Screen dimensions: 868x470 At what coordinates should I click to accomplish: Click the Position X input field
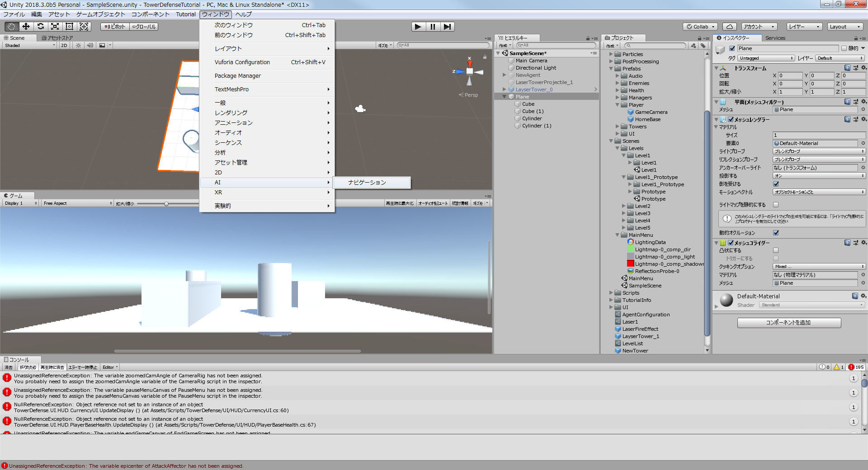(789, 76)
